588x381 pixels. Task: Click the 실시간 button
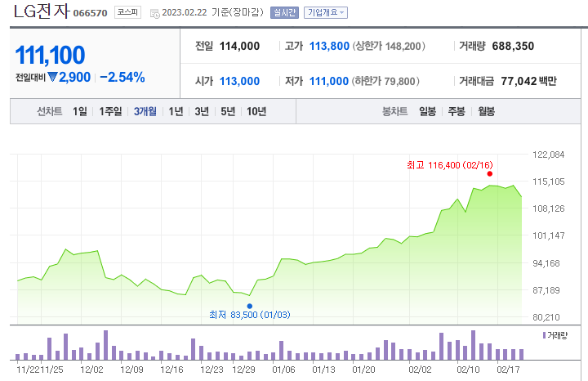[284, 13]
